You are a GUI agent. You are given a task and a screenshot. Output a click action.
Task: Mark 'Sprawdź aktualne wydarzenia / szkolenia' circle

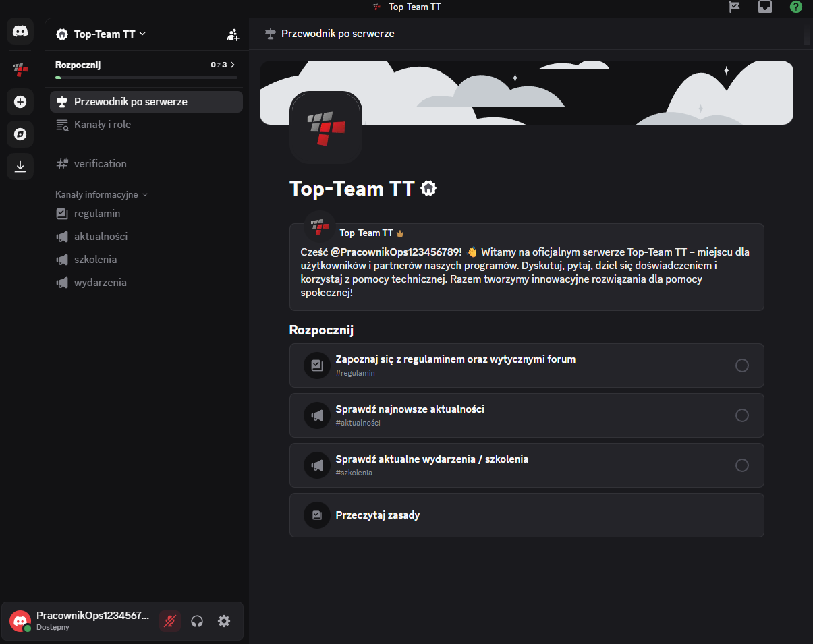click(x=742, y=465)
